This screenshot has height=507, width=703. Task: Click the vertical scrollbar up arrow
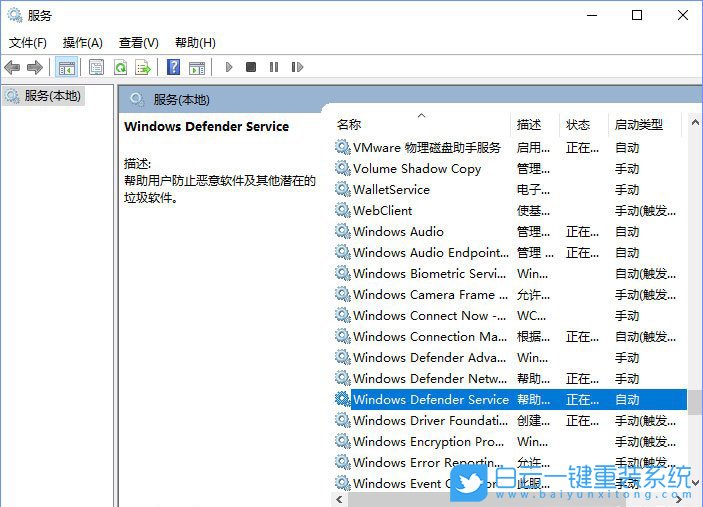695,122
